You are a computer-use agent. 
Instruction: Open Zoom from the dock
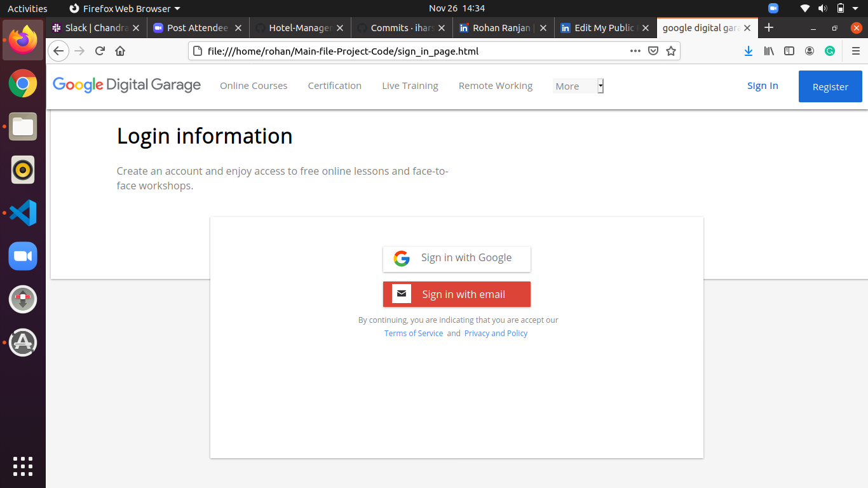(x=23, y=256)
